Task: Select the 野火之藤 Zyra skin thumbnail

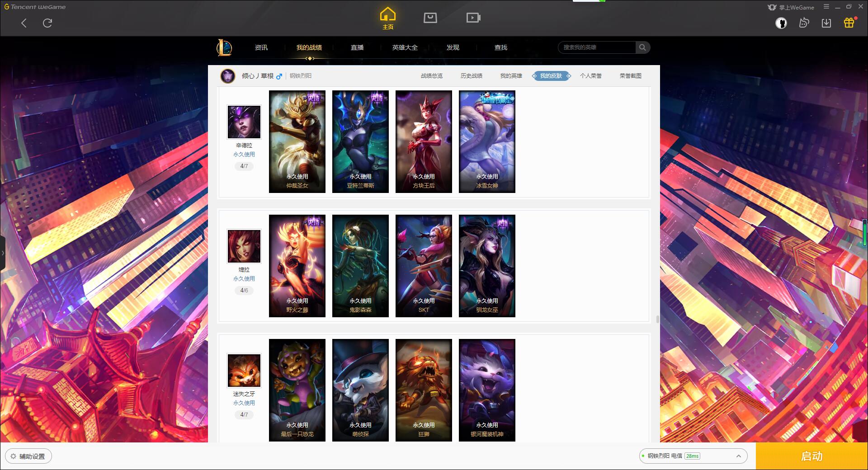Action: click(297, 266)
